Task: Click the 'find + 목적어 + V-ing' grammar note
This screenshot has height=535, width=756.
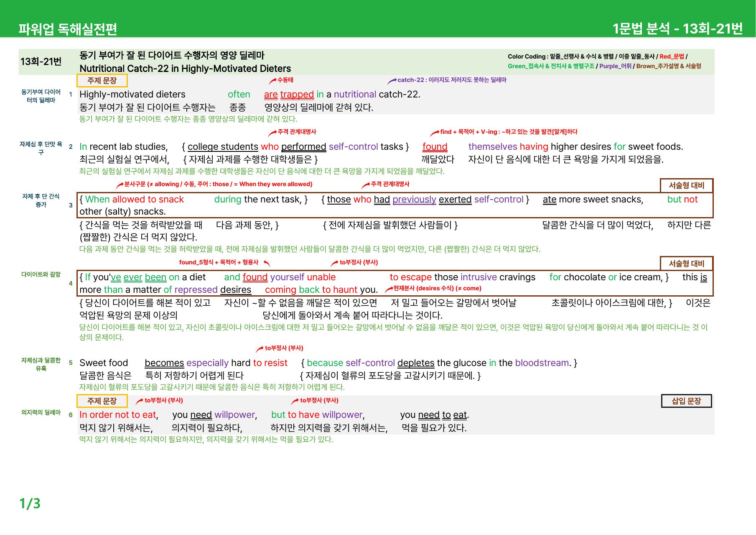Action: click(x=509, y=132)
